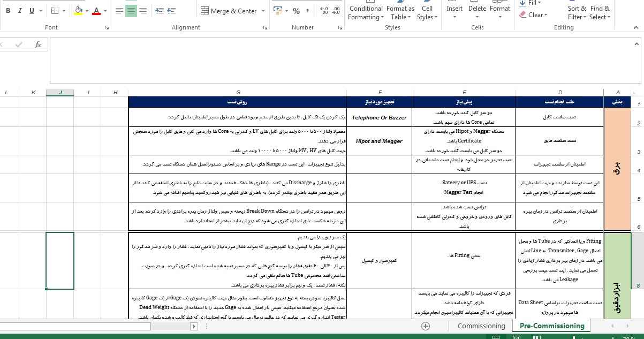
Task: Toggle italic formatting
Action: coord(20,11)
